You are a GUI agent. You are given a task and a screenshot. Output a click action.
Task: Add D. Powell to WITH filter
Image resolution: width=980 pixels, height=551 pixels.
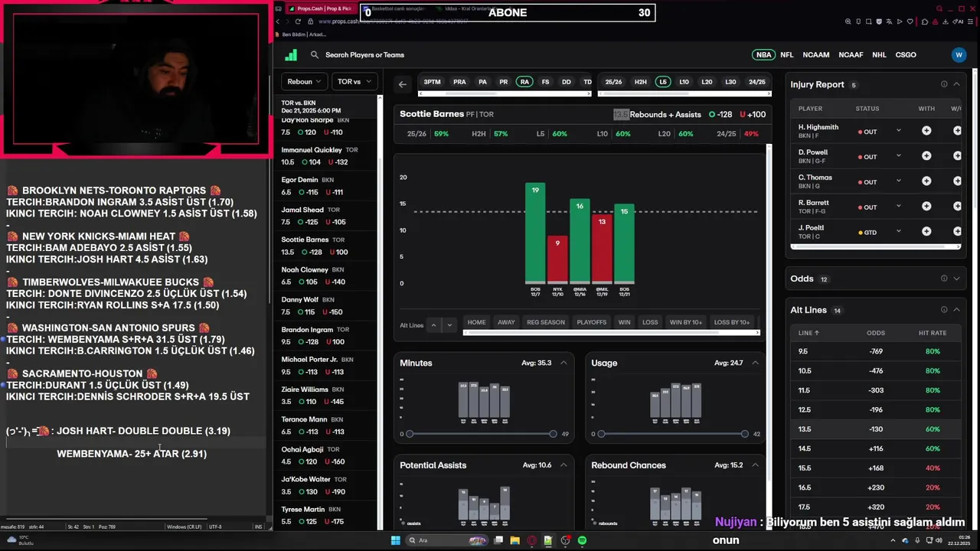pyautogui.click(x=926, y=156)
